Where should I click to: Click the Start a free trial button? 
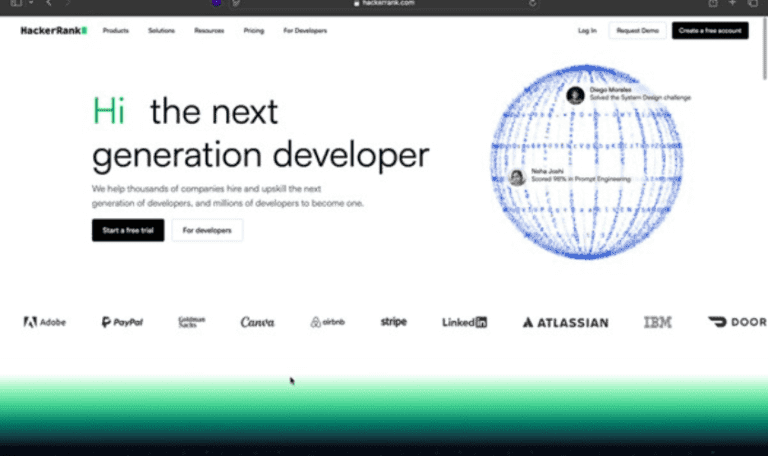(128, 230)
